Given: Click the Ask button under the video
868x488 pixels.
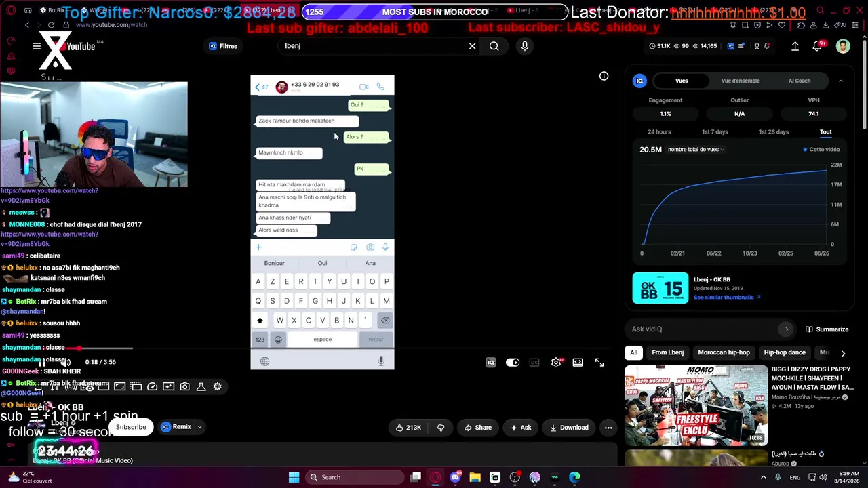Looking at the screenshot, I should tap(520, 428).
